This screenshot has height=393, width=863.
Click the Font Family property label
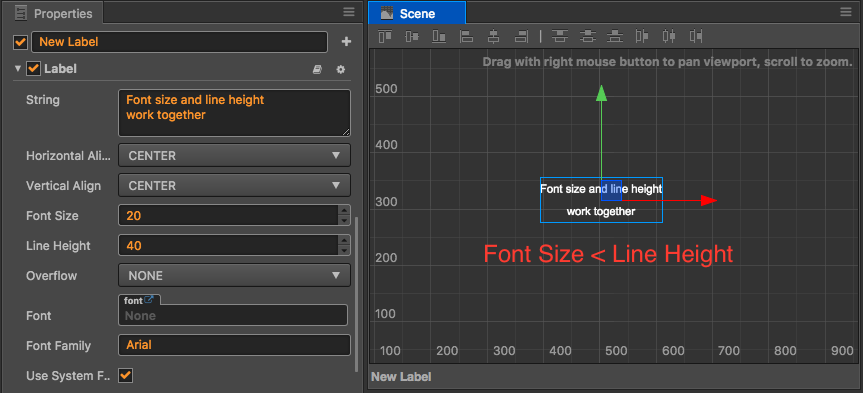[x=58, y=346]
